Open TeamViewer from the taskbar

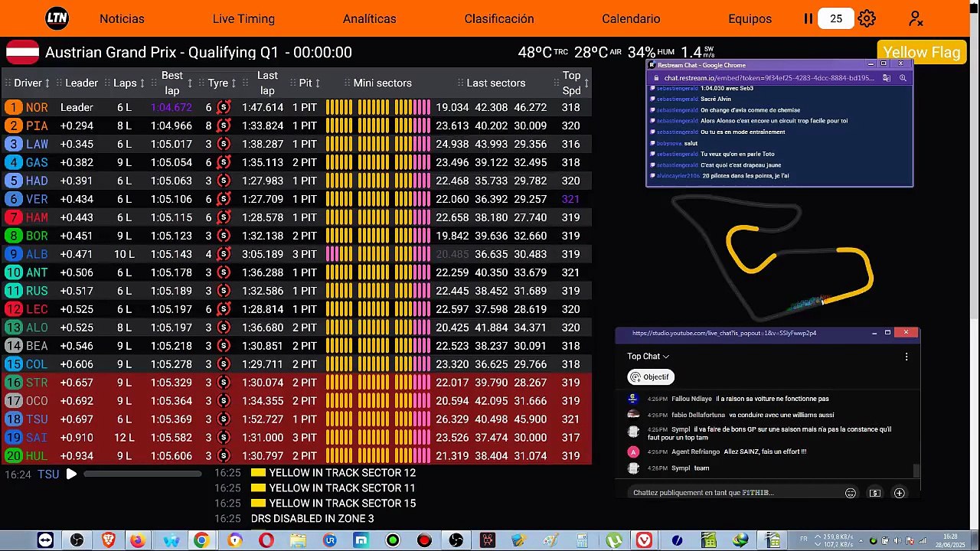click(x=45, y=540)
